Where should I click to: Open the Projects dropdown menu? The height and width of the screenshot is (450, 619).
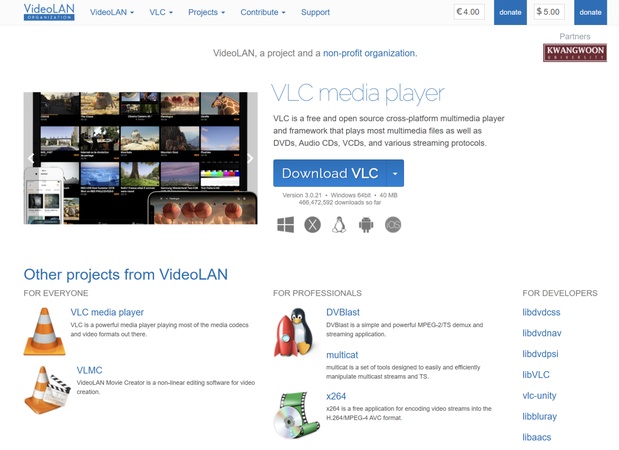click(206, 12)
